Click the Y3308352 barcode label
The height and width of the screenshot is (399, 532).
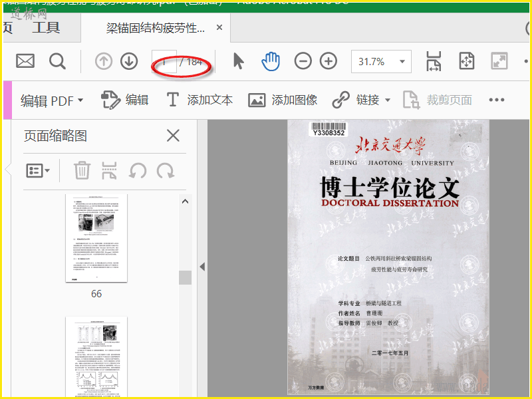tap(329, 129)
